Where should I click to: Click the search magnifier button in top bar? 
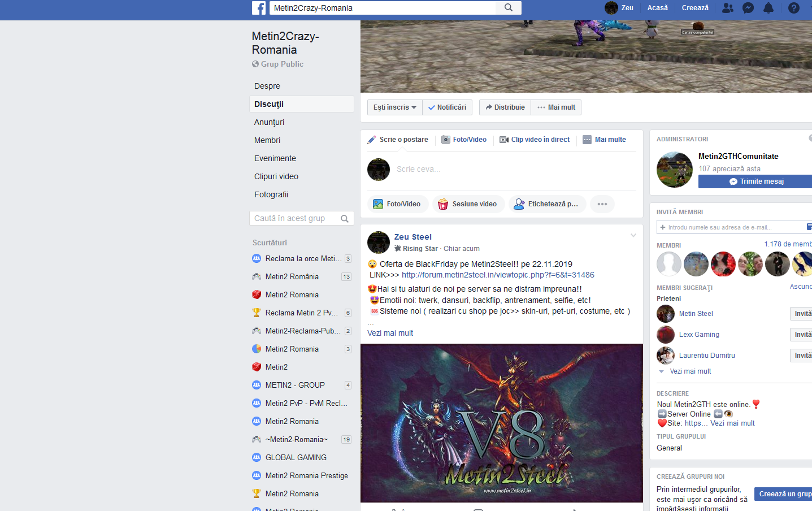(x=509, y=8)
